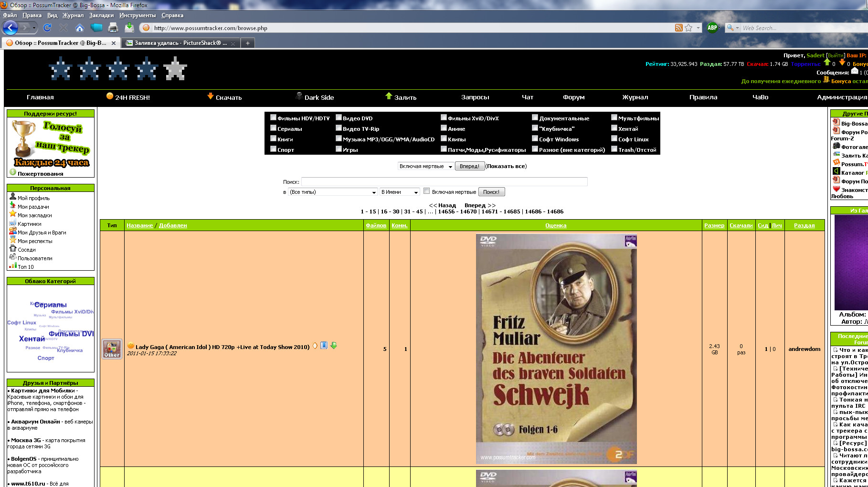
Task: Download Lady Gaga torrent with green arrow
Action: click(334, 346)
